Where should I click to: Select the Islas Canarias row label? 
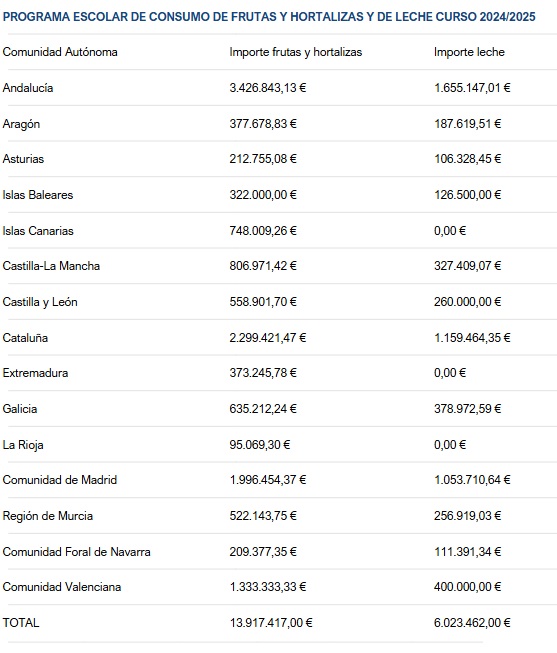(38, 231)
